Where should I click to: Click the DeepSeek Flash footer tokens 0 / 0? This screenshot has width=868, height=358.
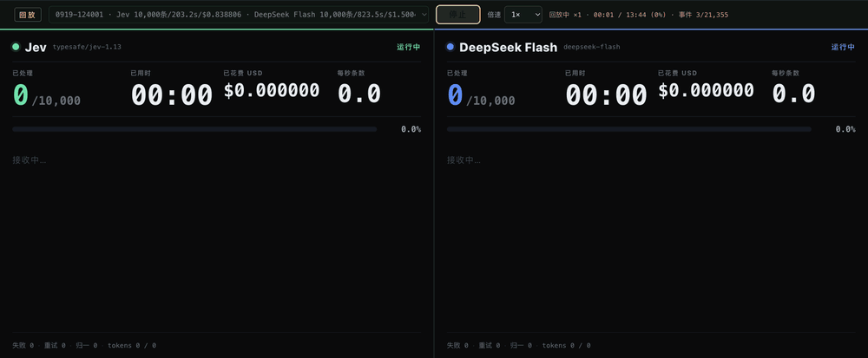[566, 345]
